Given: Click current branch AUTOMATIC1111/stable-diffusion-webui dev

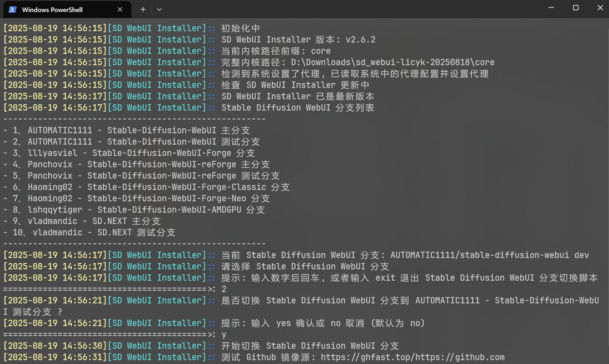Looking at the screenshot, I should pyautogui.click(x=490, y=255).
